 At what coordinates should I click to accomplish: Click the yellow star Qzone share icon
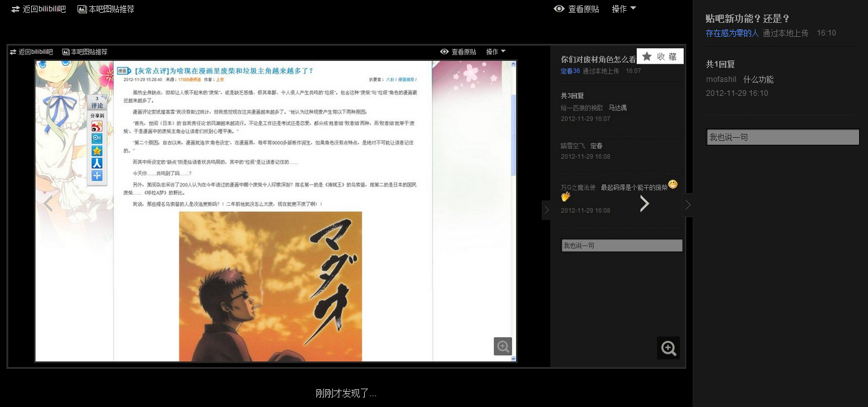click(97, 150)
